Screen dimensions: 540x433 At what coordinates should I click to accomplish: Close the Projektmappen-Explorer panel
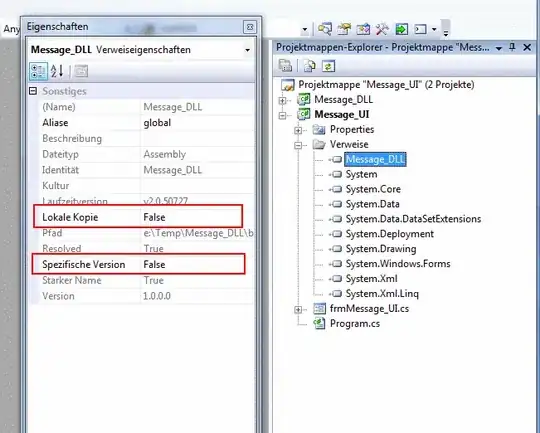tap(527, 47)
